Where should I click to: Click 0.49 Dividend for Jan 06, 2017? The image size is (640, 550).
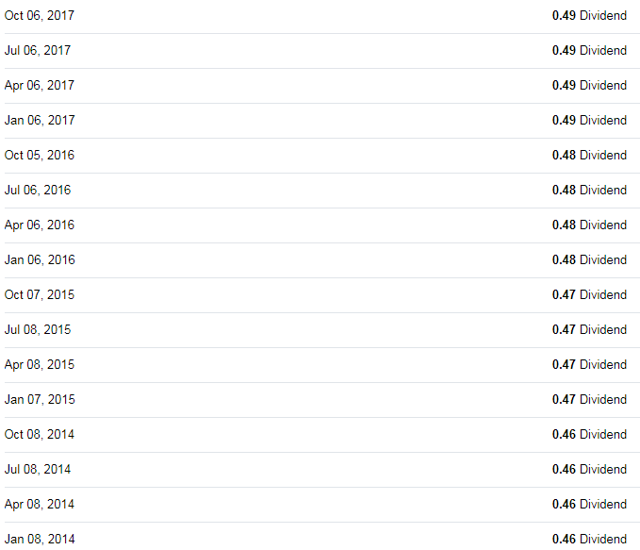tap(589, 120)
